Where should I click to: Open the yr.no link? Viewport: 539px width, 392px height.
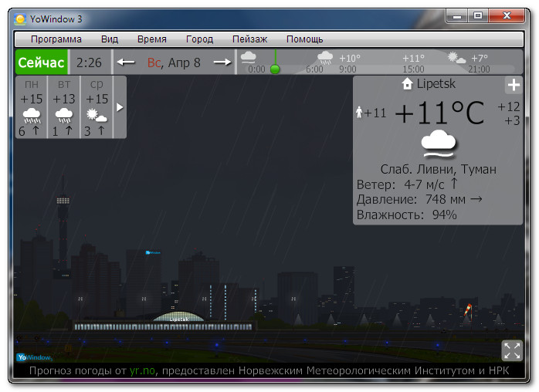point(142,372)
